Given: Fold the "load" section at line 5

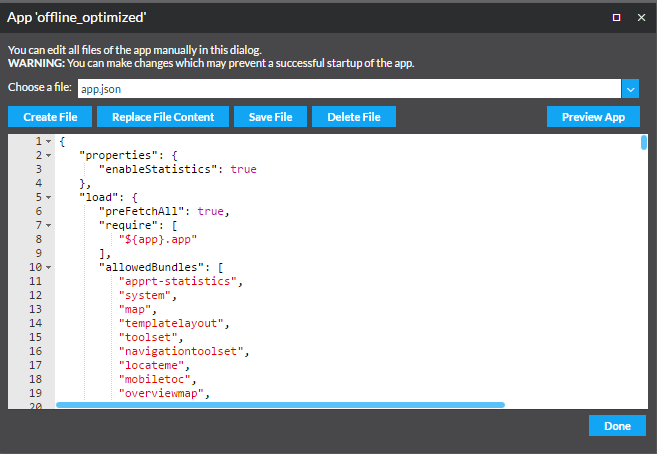Looking at the screenshot, I should tap(48, 198).
